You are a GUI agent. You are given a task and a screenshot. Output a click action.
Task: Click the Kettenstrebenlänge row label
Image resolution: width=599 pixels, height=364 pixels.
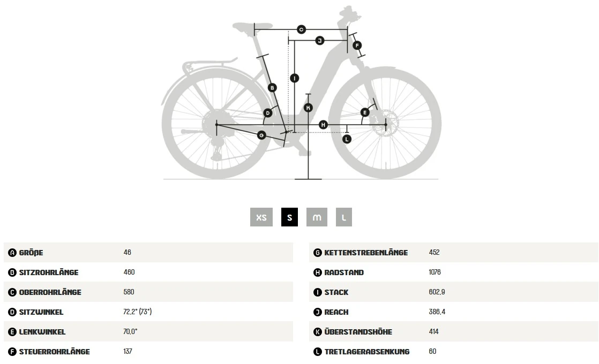coord(366,253)
